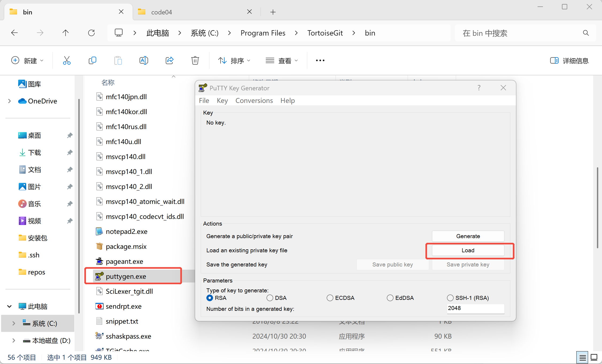
Task: Click the file list vertical scrollbar
Action: click(x=597, y=208)
